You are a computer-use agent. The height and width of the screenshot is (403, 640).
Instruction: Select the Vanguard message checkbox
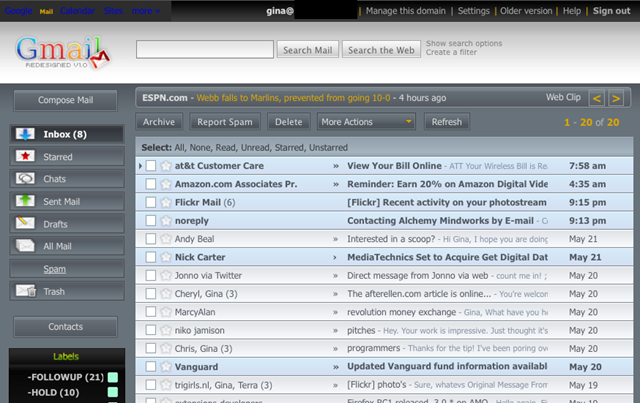pyautogui.click(x=151, y=366)
